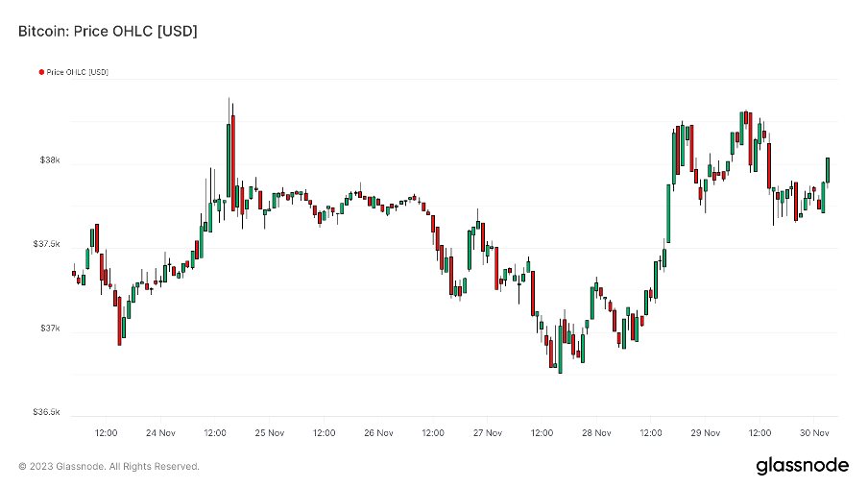This screenshot has width=868, height=488.
Task: Select the 28 Nov date label
Action: [x=596, y=433]
